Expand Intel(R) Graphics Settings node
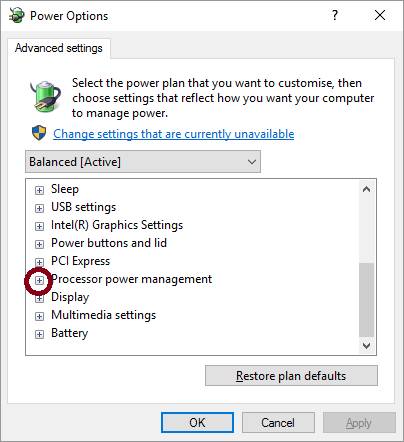Screen dimensions: 404x442 (x=39, y=226)
